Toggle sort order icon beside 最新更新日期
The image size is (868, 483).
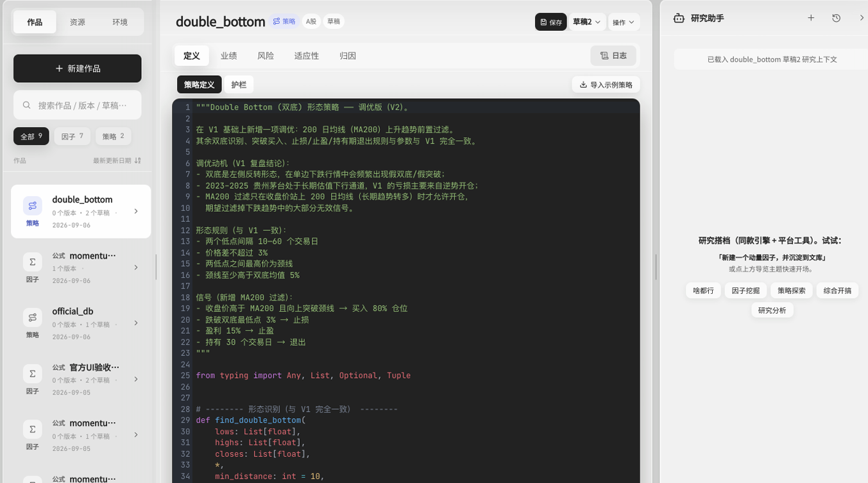pos(138,160)
